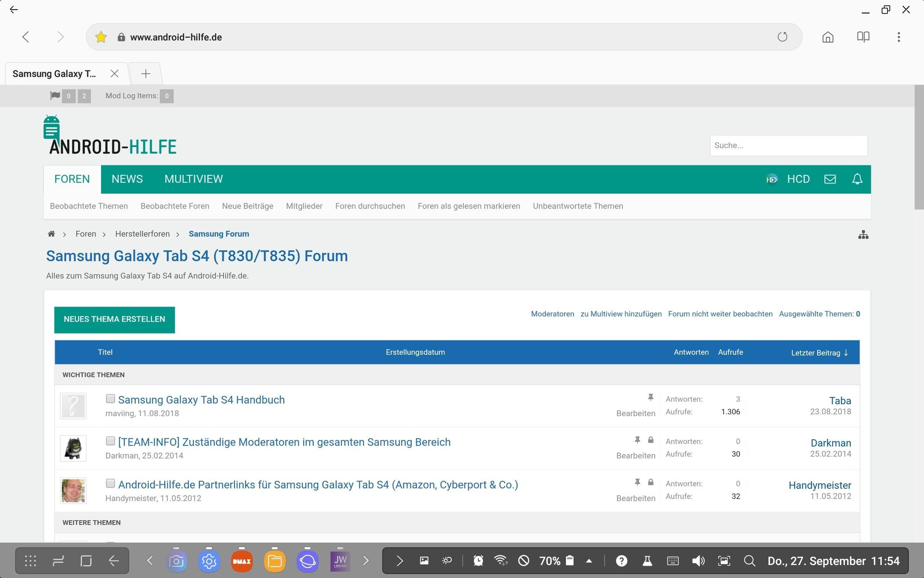This screenshot has height=578, width=924.
Task: Open the Taba last poster link
Action: (840, 401)
